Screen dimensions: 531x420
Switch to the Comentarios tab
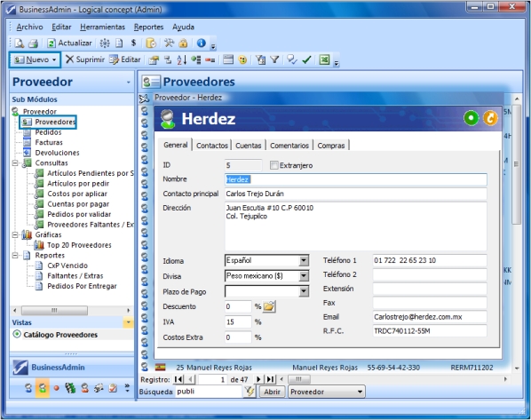(289, 146)
